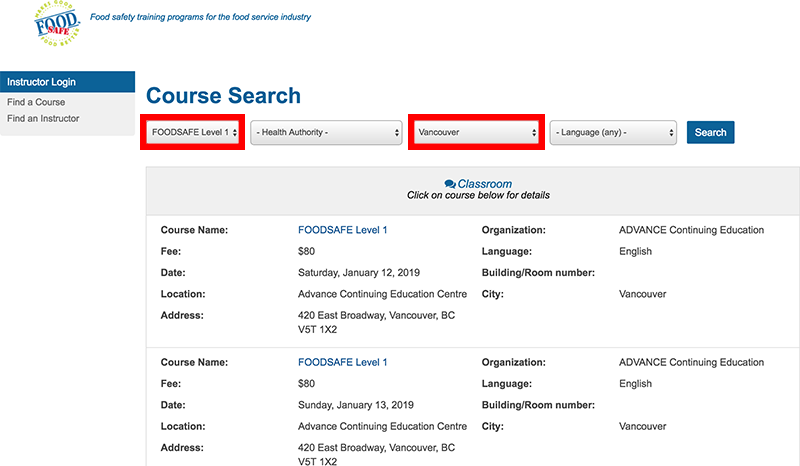
Task: Expand the Vancouver city dropdown
Action: [x=476, y=132]
